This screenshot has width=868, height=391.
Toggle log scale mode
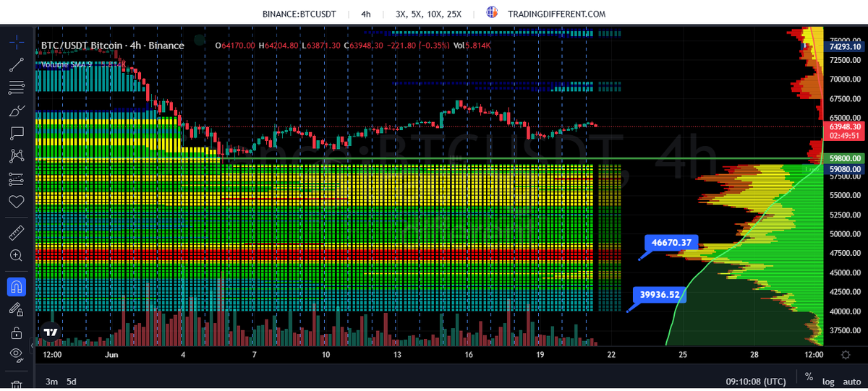coord(828,381)
